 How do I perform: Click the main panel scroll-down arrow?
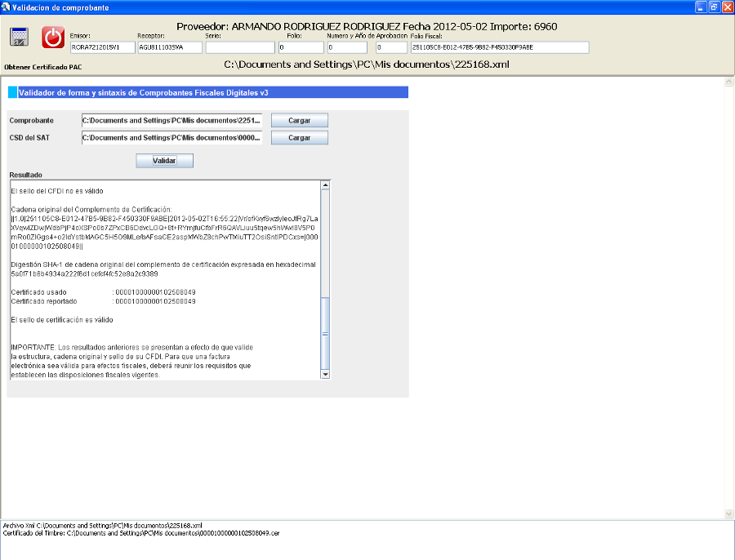click(728, 513)
